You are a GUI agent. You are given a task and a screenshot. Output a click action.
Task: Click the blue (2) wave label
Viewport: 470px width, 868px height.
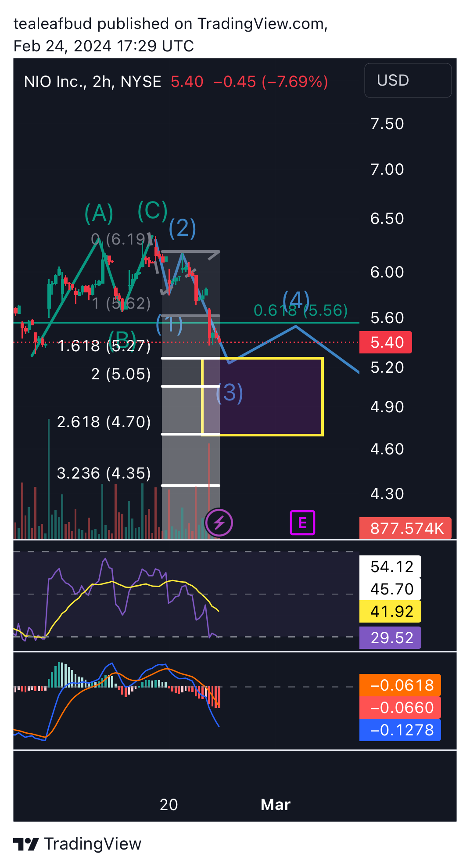tap(183, 228)
